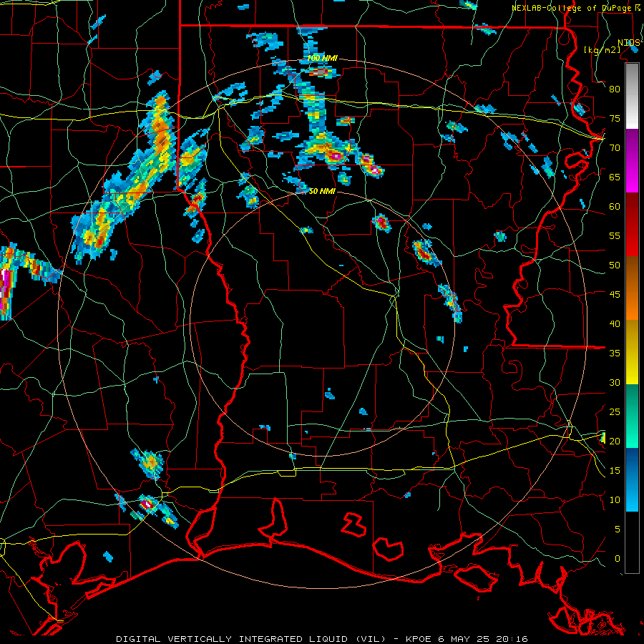Click the 65 value on the VIL scale

pyautogui.click(x=615, y=177)
